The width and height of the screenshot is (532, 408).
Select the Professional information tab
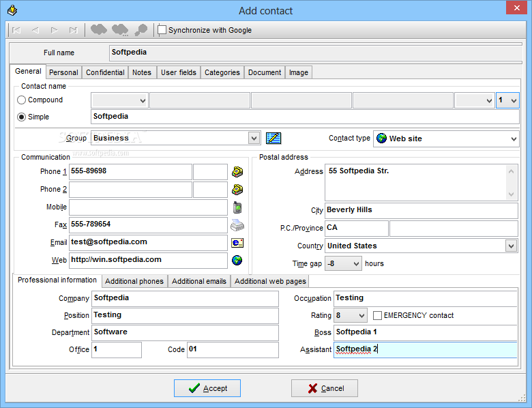click(x=57, y=280)
